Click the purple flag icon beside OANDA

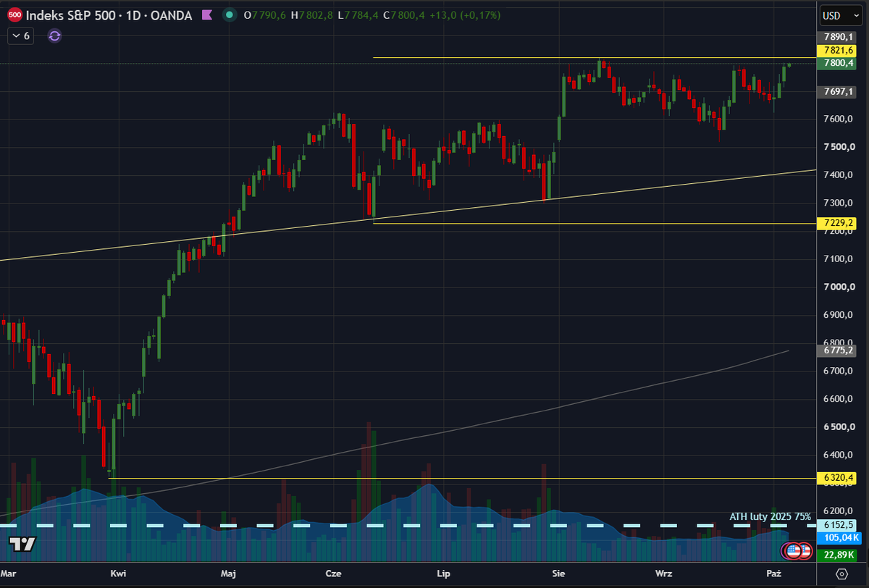206,15
